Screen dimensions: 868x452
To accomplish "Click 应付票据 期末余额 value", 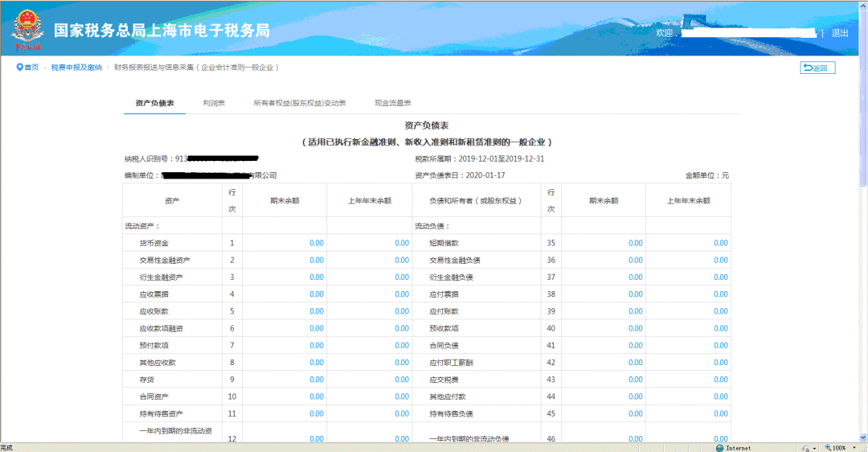I will pos(636,294).
